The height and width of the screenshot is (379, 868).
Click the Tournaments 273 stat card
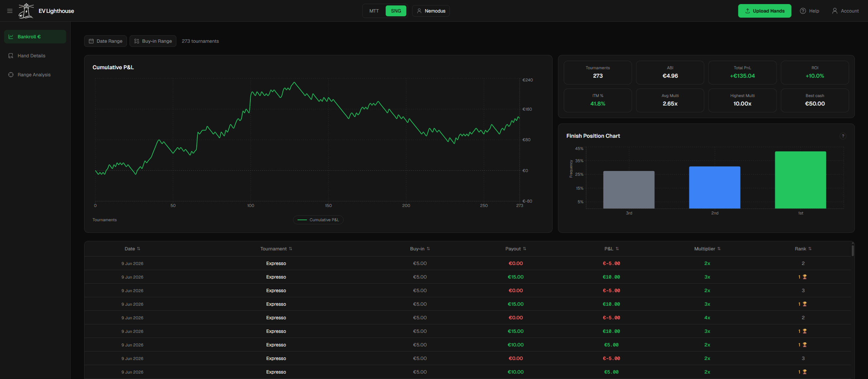[598, 73]
